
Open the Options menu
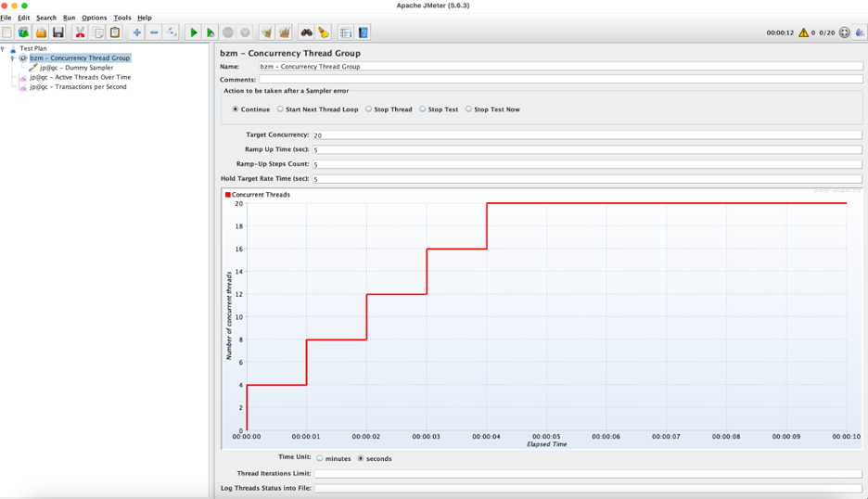pos(94,18)
